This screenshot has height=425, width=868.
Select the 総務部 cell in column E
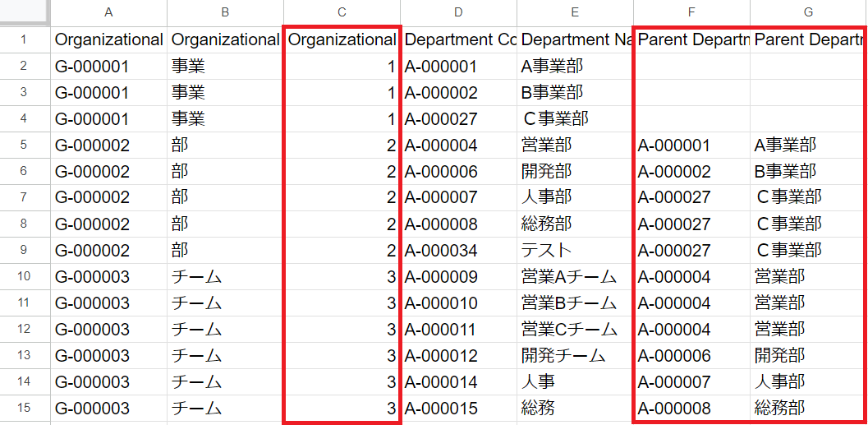tap(547, 224)
